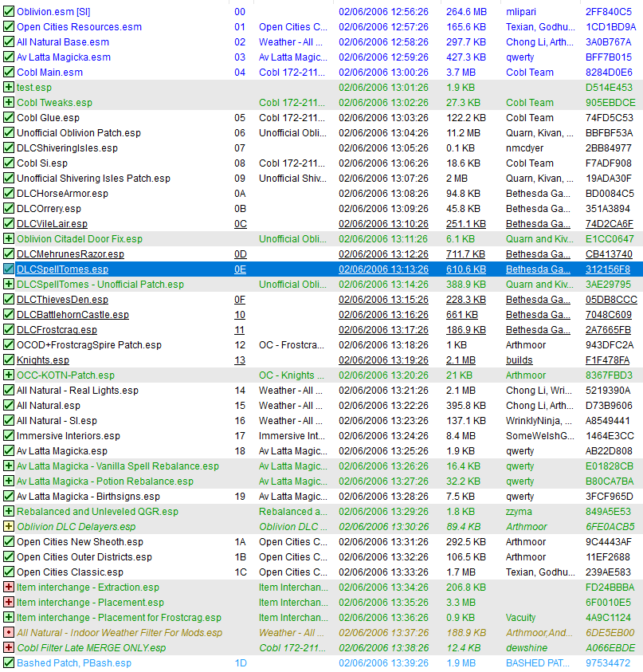643x672 pixels.
Task: Click author dewshine cell
Action: 527,647
